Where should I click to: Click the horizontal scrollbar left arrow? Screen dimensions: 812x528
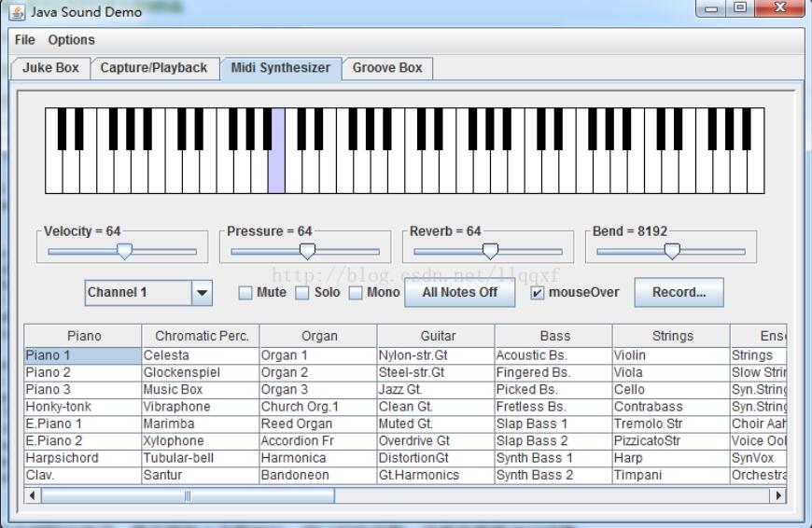34,496
